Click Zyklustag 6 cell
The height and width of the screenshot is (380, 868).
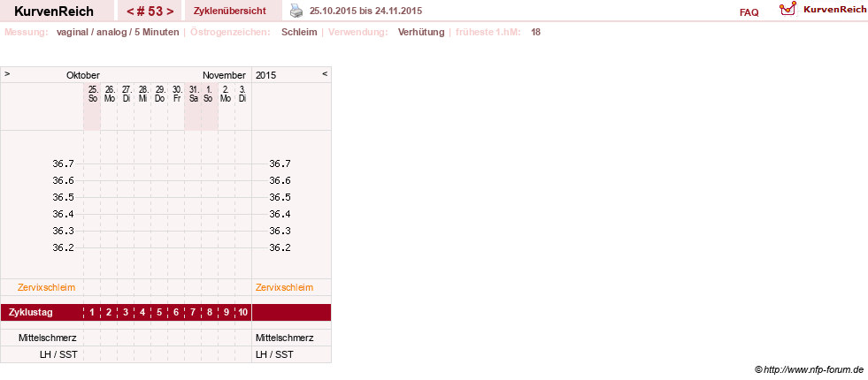[x=176, y=313]
